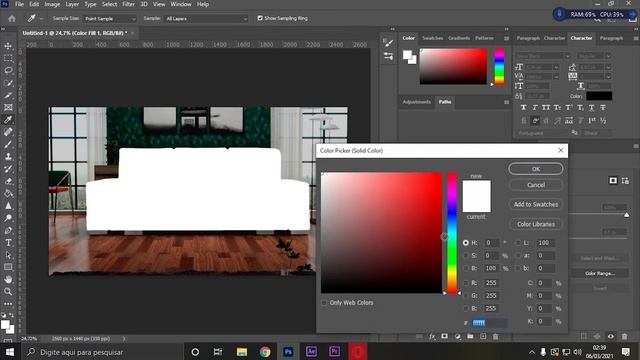Open the font family dropdown in Character panel
Viewport: 640px width, 360px height.
[x=543, y=56]
